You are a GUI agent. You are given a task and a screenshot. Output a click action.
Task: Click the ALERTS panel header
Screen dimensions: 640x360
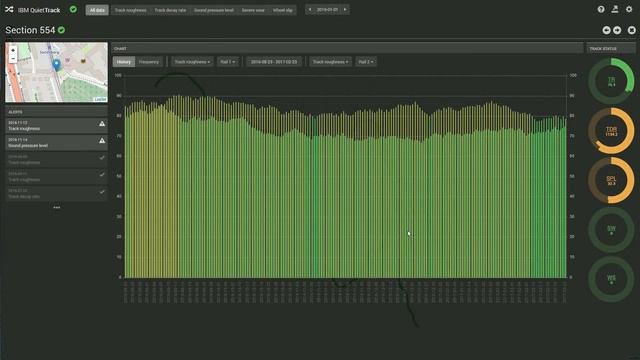click(x=56, y=111)
